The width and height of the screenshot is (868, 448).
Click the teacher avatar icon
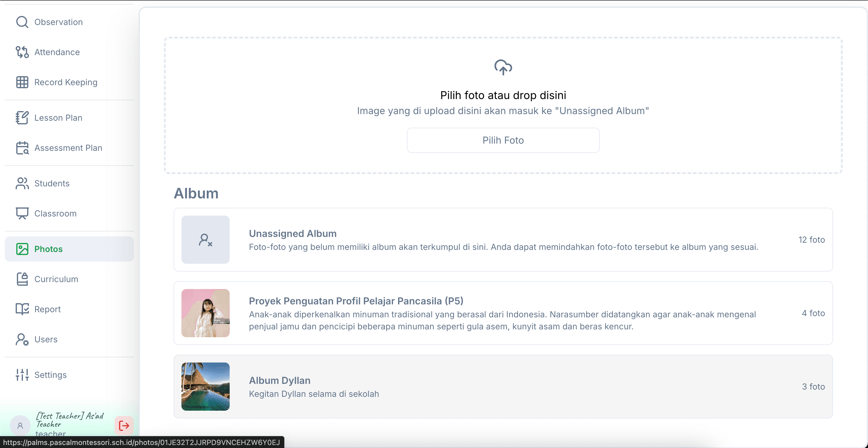point(20,426)
